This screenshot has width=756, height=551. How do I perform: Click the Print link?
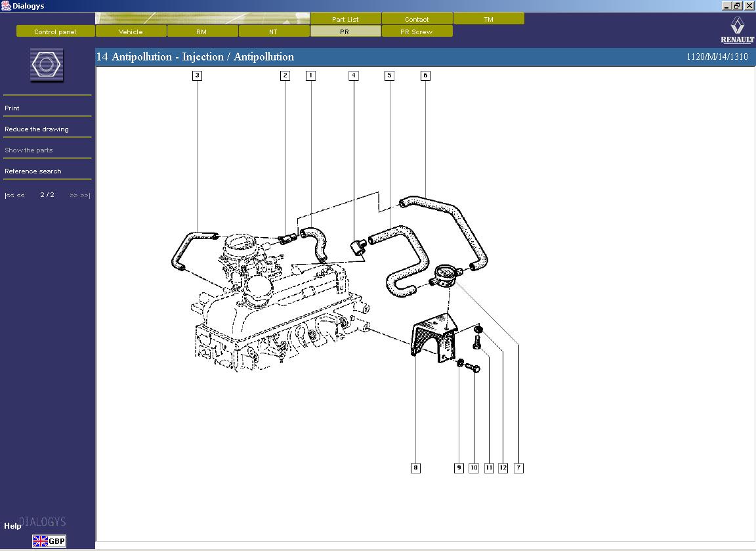(12, 108)
